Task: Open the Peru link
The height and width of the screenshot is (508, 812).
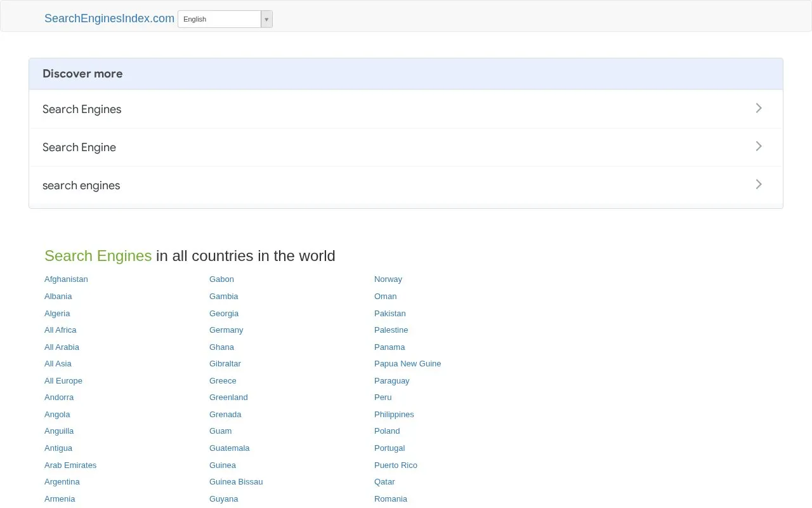Action: (x=383, y=398)
